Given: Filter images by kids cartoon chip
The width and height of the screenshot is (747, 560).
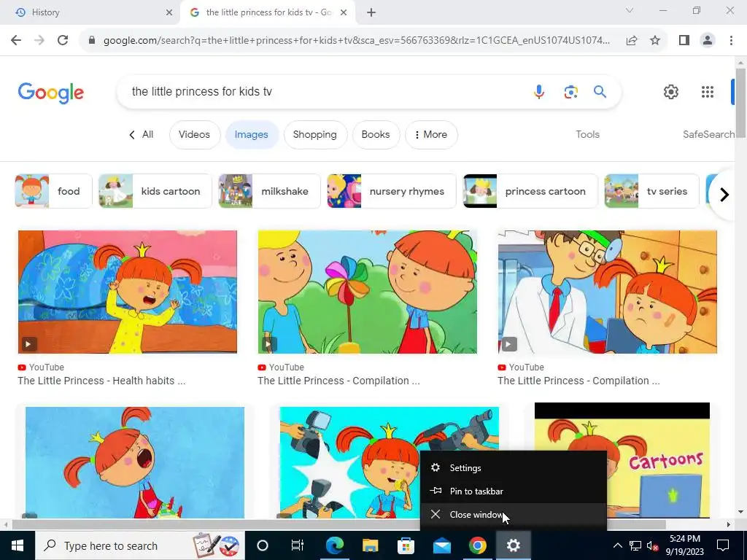Looking at the screenshot, I should 155,191.
